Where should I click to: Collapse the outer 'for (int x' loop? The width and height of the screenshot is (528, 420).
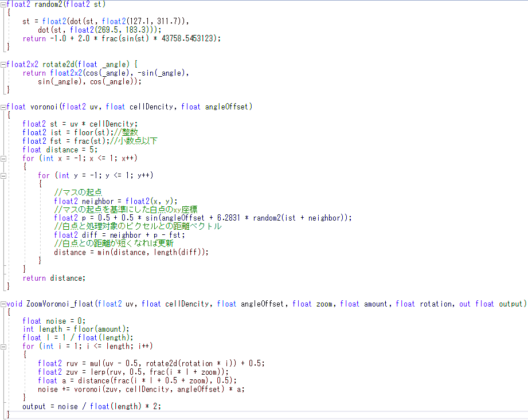point(3,159)
